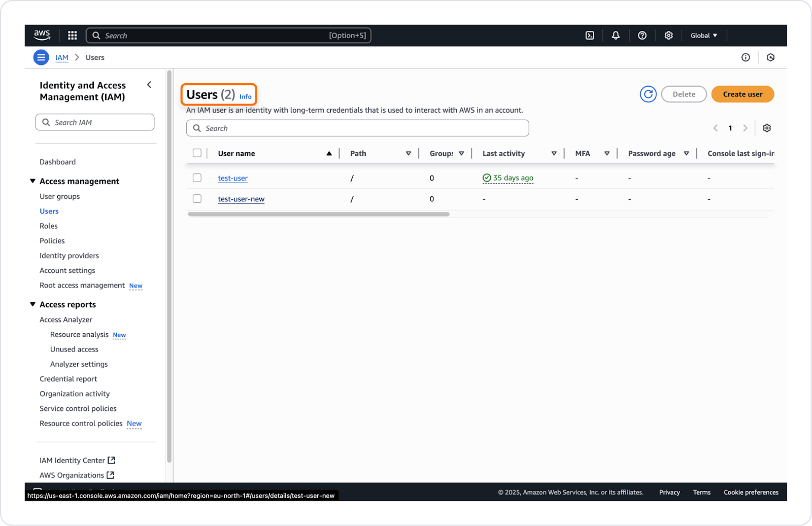Open the Terms footer link
Viewport: 812px width, 526px height.
702,492
